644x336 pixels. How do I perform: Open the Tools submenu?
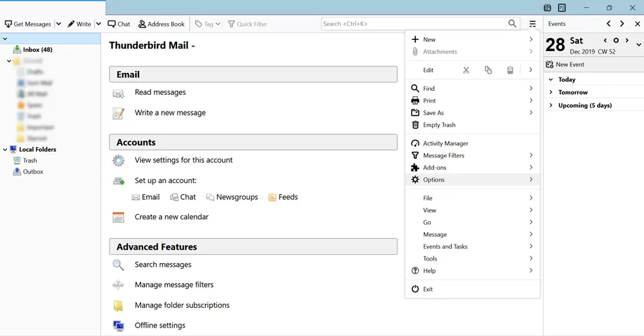tap(472, 258)
